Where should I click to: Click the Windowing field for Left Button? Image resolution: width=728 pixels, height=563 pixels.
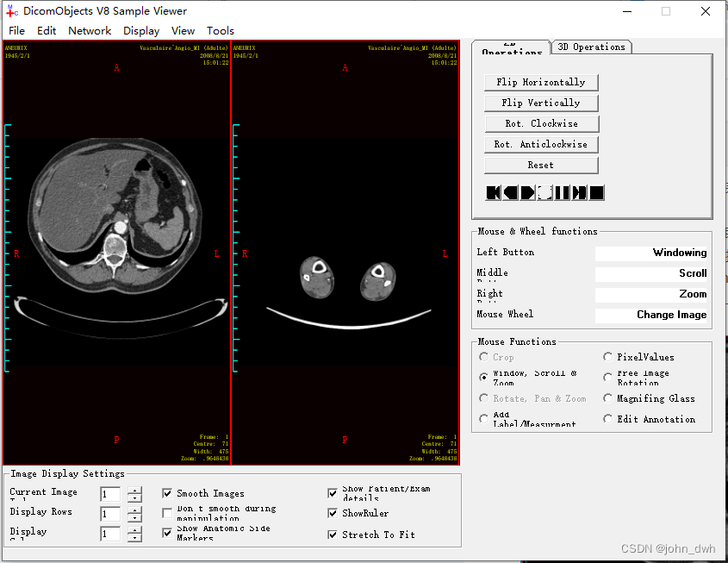(x=651, y=253)
